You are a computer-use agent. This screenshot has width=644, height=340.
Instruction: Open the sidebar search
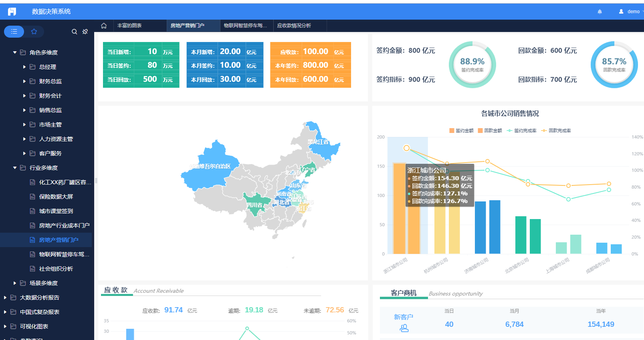74,32
